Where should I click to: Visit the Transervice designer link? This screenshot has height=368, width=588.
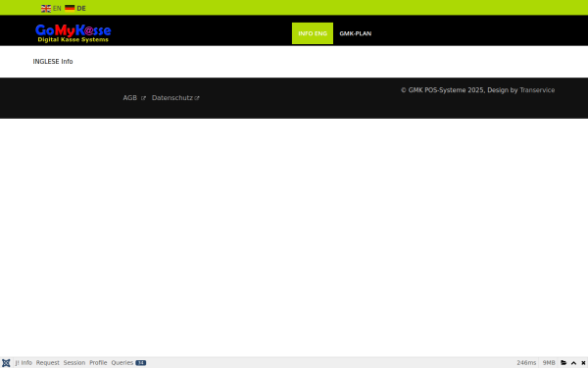tap(537, 90)
